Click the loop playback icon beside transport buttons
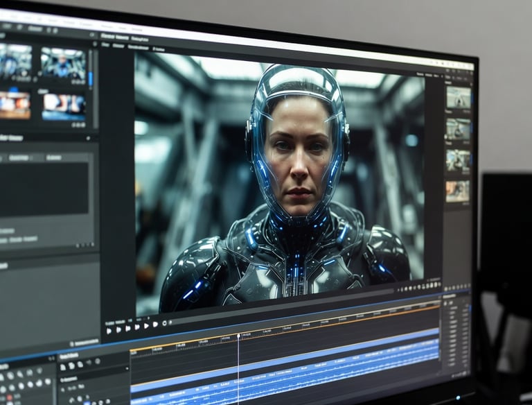This screenshot has height=405, width=532. tap(164, 323)
